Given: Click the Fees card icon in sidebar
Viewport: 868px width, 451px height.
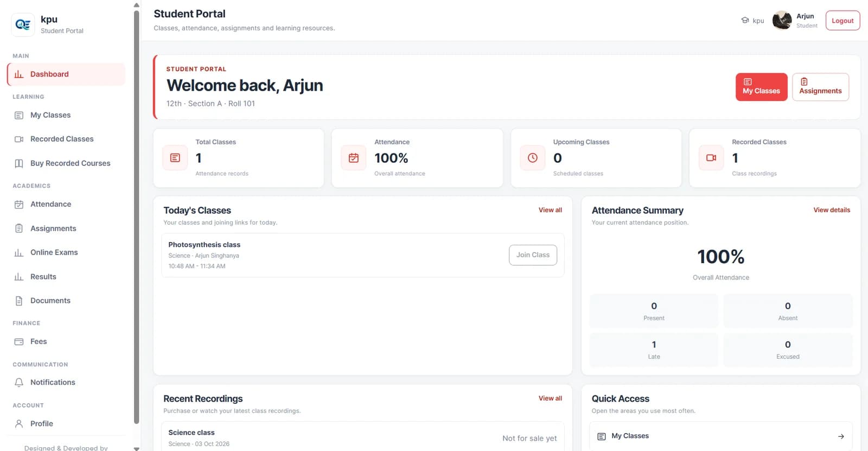Looking at the screenshot, I should click(19, 342).
